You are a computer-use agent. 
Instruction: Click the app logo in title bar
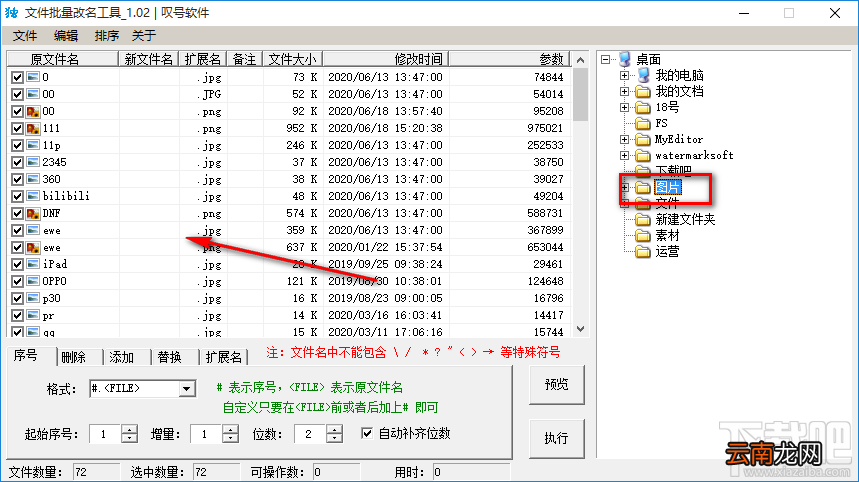pyautogui.click(x=12, y=13)
